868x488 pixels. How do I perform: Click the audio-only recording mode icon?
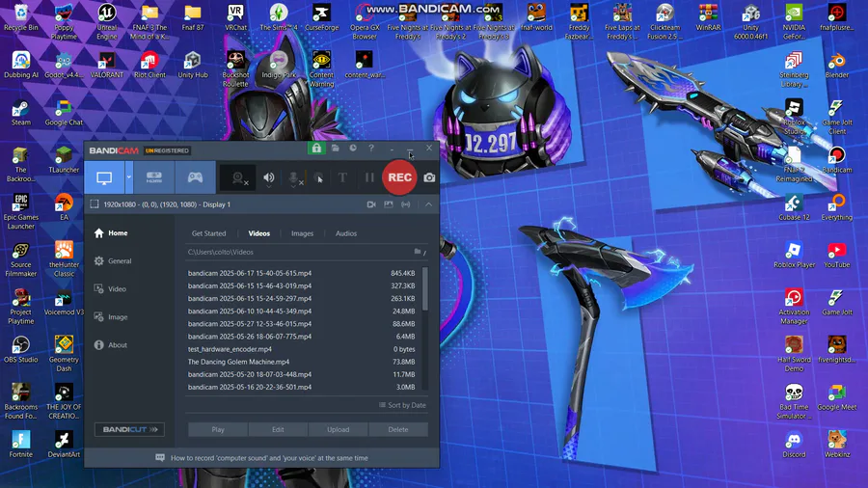(406, 204)
